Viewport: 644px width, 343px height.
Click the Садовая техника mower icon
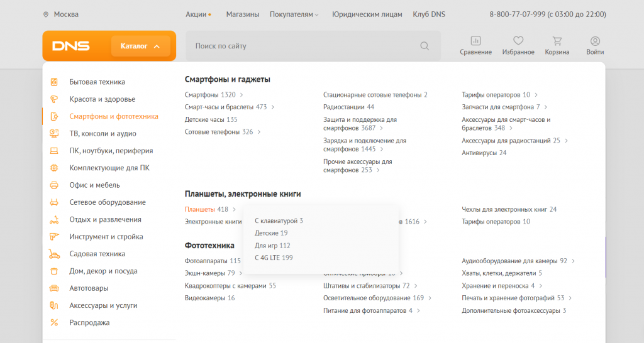pos(54,254)
